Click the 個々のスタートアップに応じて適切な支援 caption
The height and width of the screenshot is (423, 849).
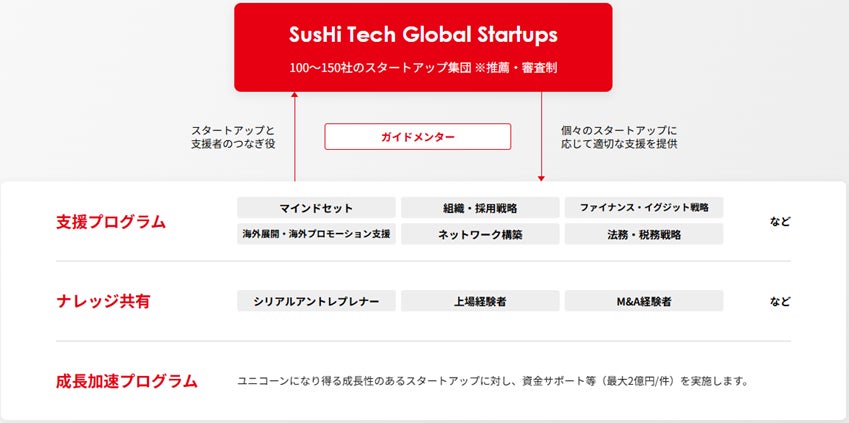click(x=620, y=137)
